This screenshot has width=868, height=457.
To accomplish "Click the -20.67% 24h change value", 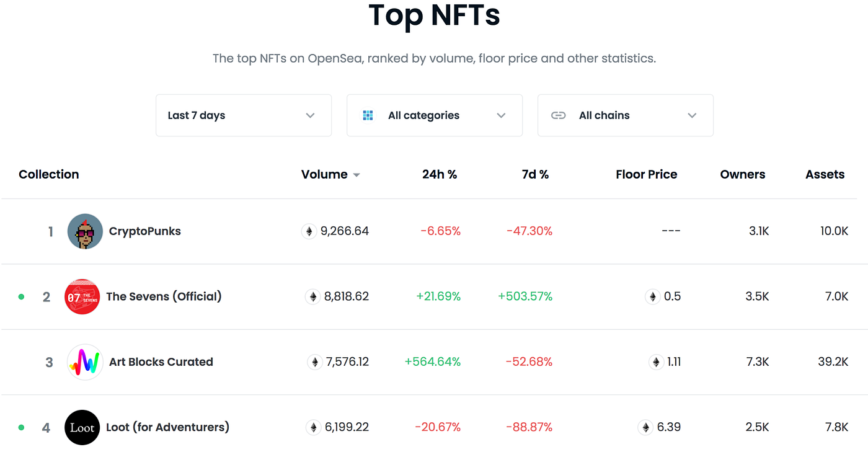I will [438, 427].
